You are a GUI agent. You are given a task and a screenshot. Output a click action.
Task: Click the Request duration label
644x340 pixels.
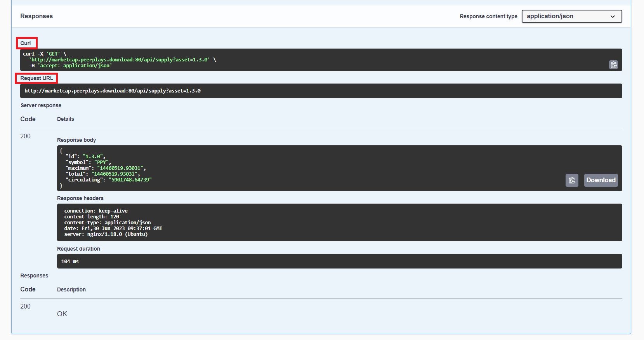(x=78, y=249)
